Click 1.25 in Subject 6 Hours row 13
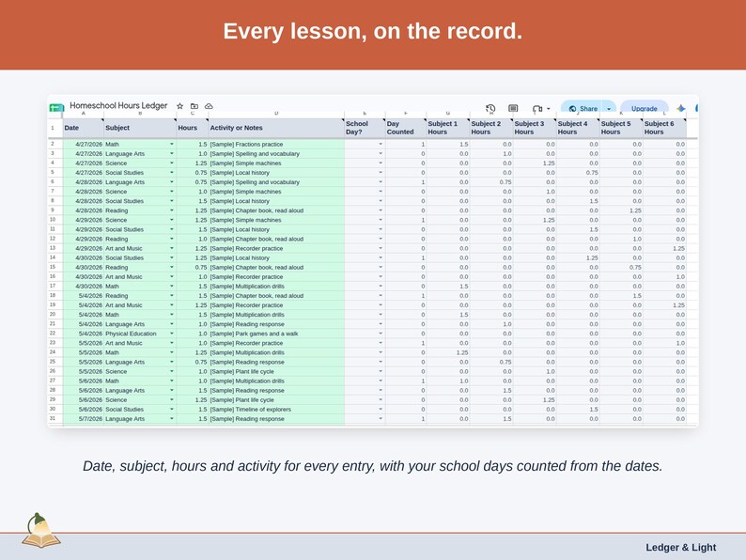The image size is (746, 560). tap(664, 248)
